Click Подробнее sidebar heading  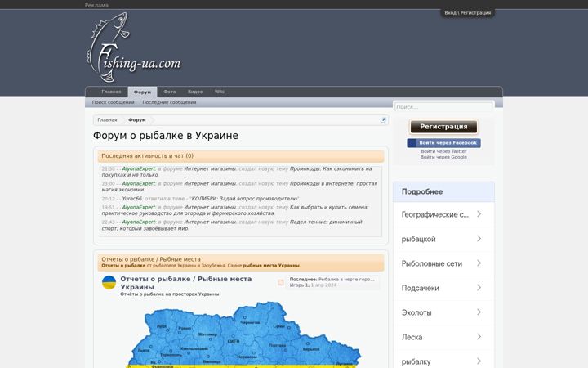tap(422, 191)
